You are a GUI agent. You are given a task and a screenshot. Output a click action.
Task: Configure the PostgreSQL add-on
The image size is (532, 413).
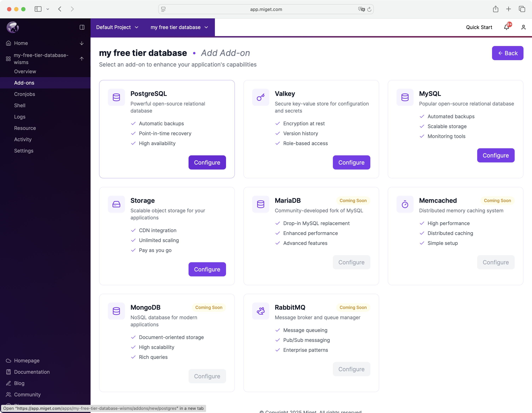point(207,162)
